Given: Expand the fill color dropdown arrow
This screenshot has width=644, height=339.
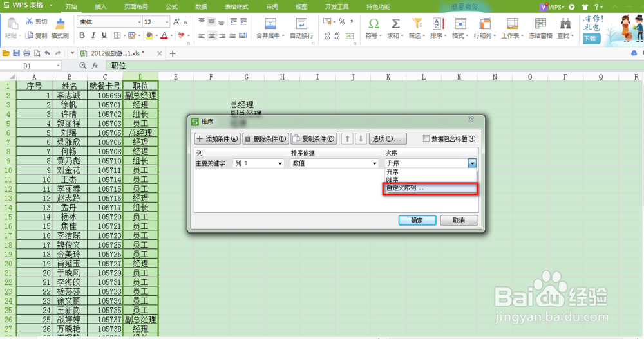Looking at the screenshot, I should pos(156,36).
